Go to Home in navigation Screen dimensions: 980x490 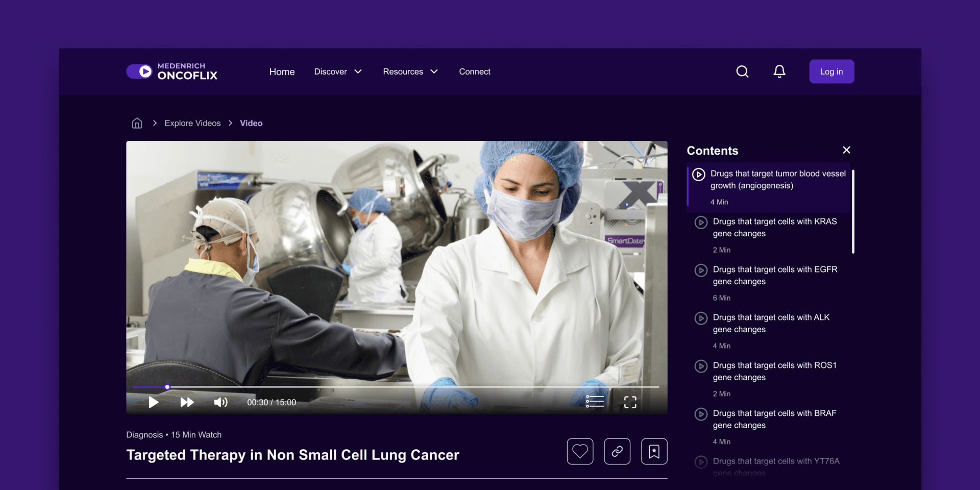(282, 72)
